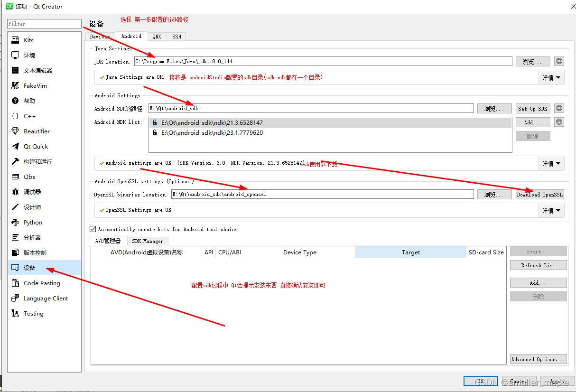
Task: Switch to the QNX tab
Action: pos(157,37)
